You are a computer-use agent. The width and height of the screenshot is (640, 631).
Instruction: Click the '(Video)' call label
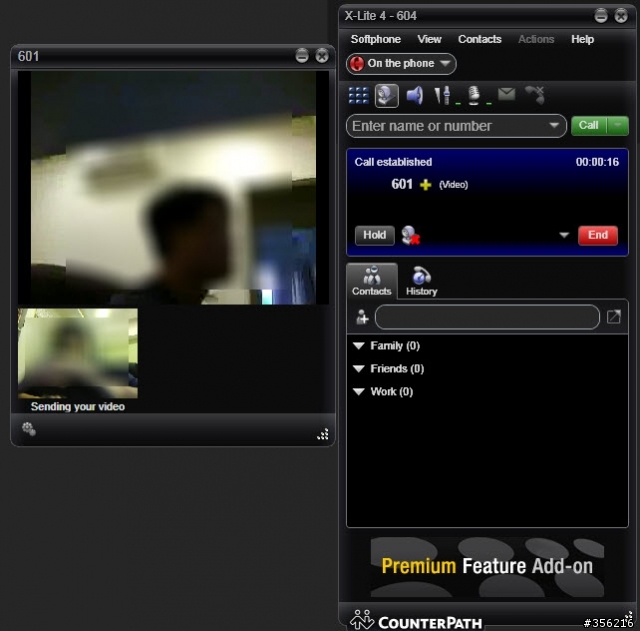[453, 185]
